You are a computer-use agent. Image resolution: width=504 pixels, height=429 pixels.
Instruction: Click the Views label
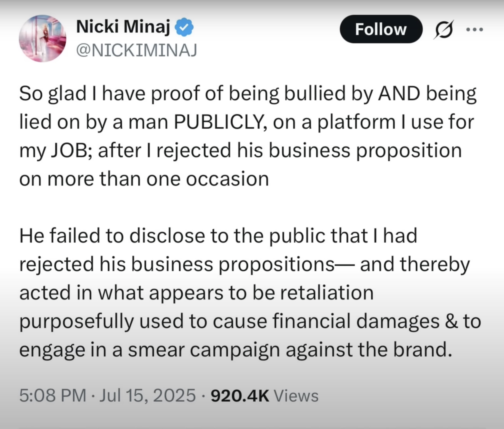coord(296,395)
